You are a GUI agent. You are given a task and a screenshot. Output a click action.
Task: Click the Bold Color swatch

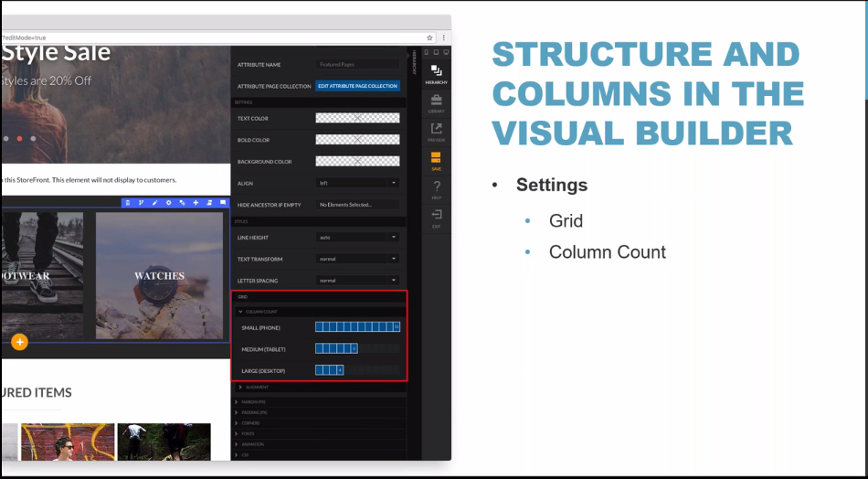(x=357, y=140)
